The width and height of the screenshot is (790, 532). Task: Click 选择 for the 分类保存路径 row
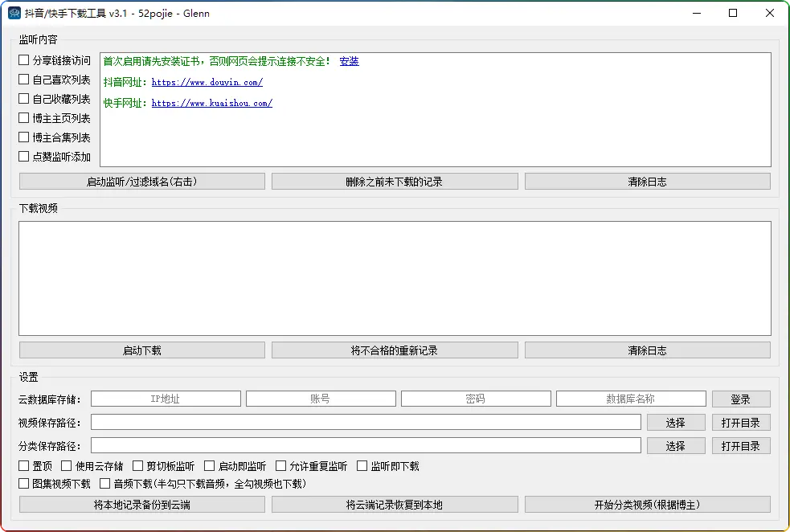click(x=676, y=446)
